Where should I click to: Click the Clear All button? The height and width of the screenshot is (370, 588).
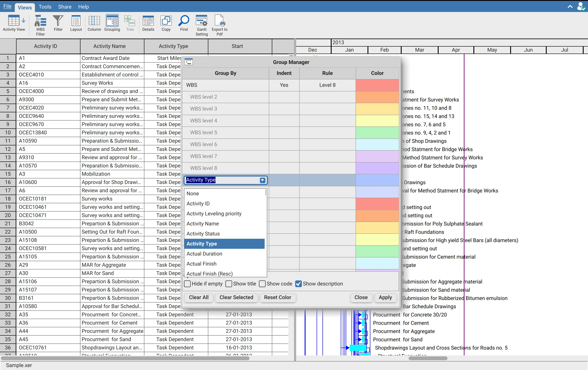tap(199, 298)
